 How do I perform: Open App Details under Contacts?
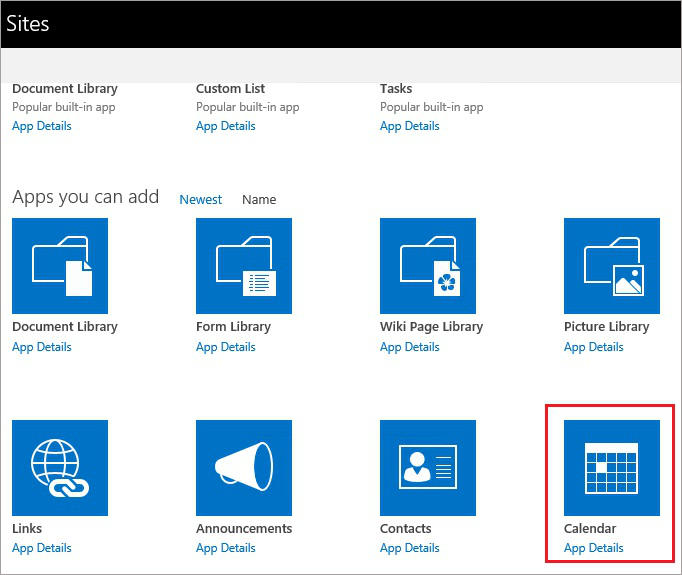point(410,548)
